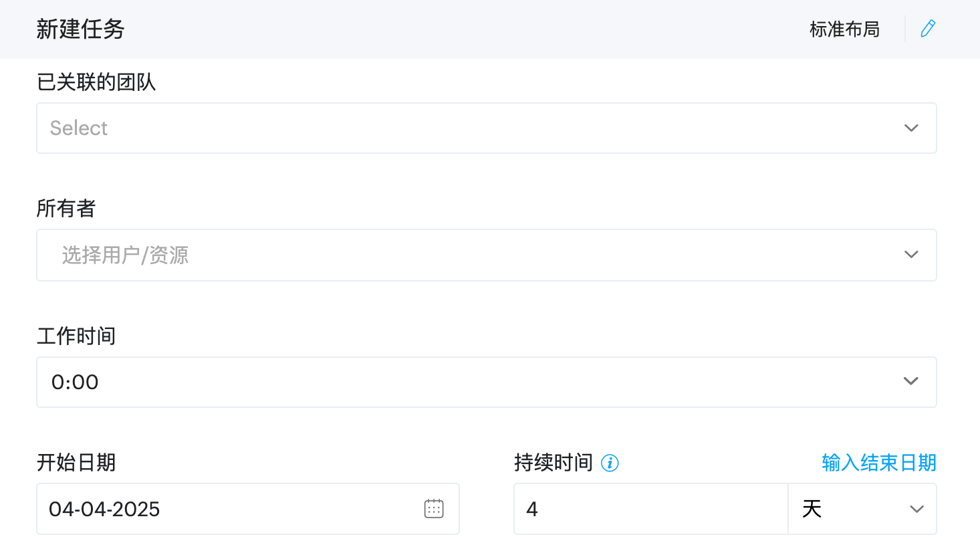Click the 新建任务 header title
Image resolution: width=980 pixels, height=553 pixels.
(80, 29)
